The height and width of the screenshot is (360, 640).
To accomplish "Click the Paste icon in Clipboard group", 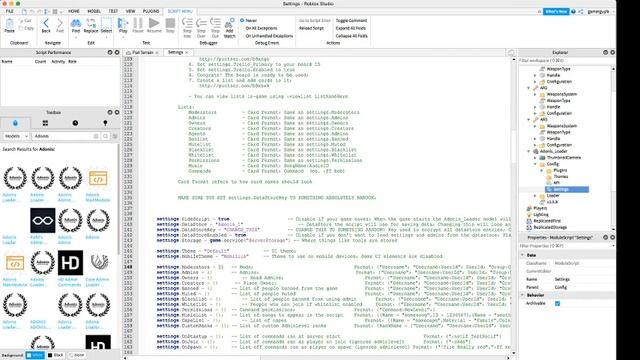I will (9, 24).
